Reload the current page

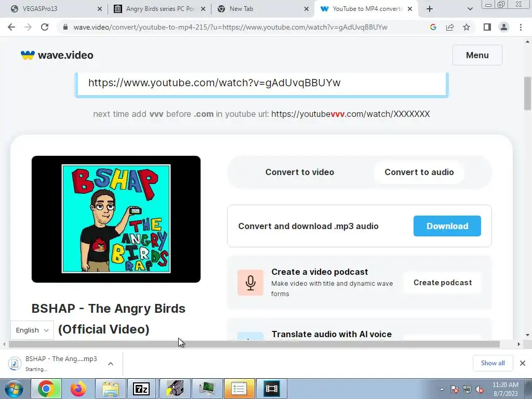[x=45, y=27]
